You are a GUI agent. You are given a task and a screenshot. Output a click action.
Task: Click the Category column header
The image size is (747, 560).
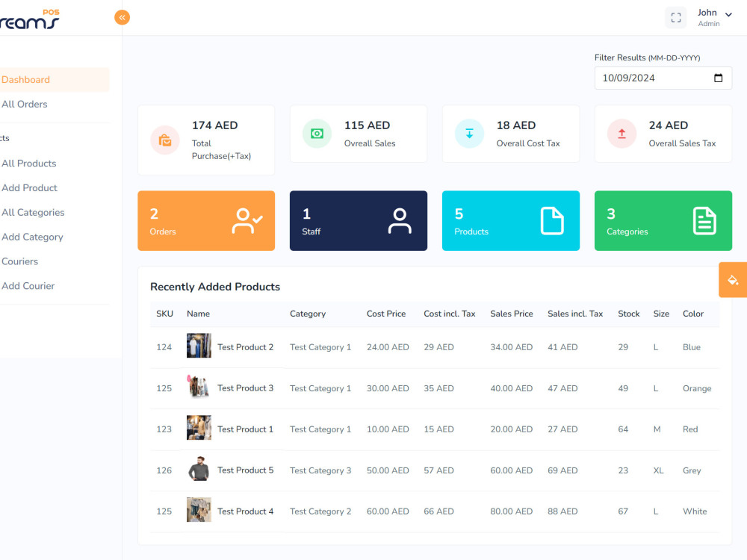tap(308, 314)
